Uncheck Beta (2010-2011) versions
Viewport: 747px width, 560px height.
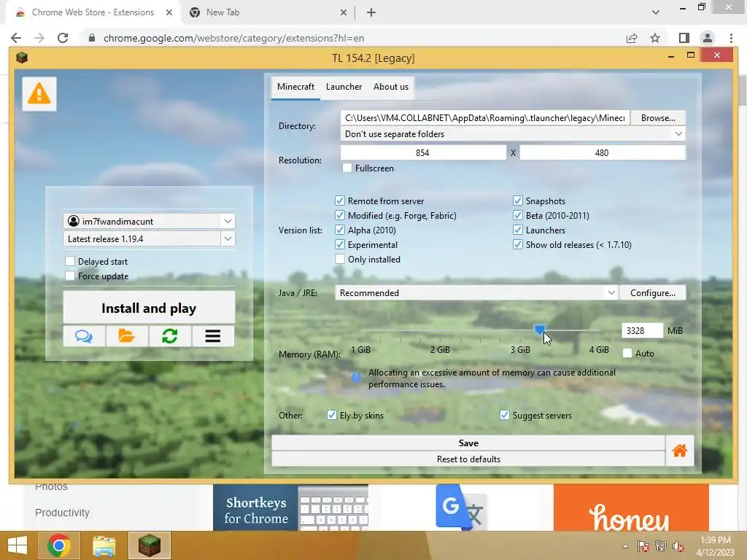[x=518, y=216]
